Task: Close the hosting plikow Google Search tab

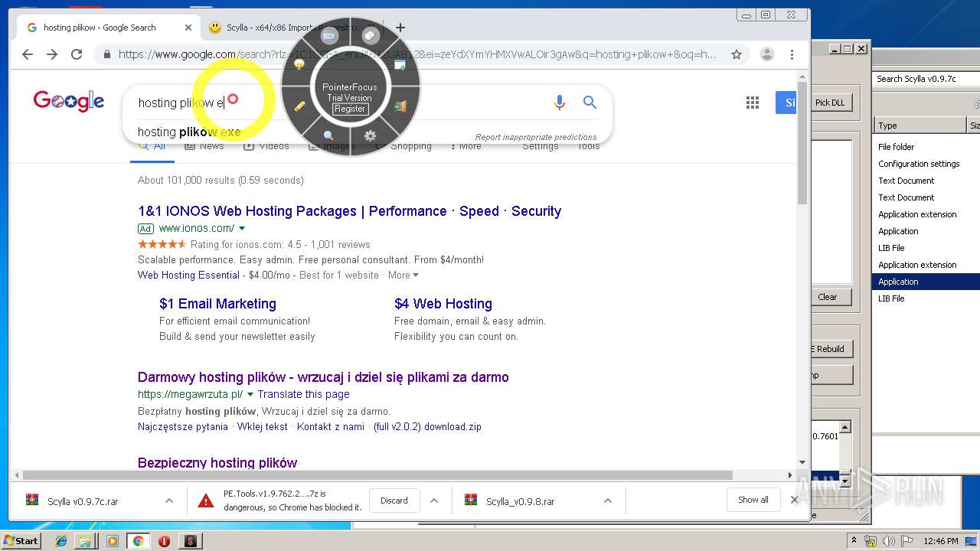Action: [x=188, y=28]
